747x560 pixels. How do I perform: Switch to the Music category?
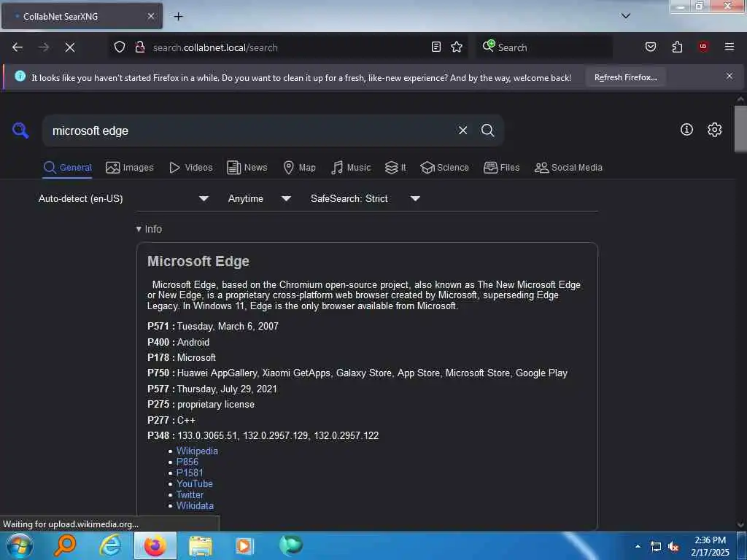pyautogui.click(x=351, y=168)
